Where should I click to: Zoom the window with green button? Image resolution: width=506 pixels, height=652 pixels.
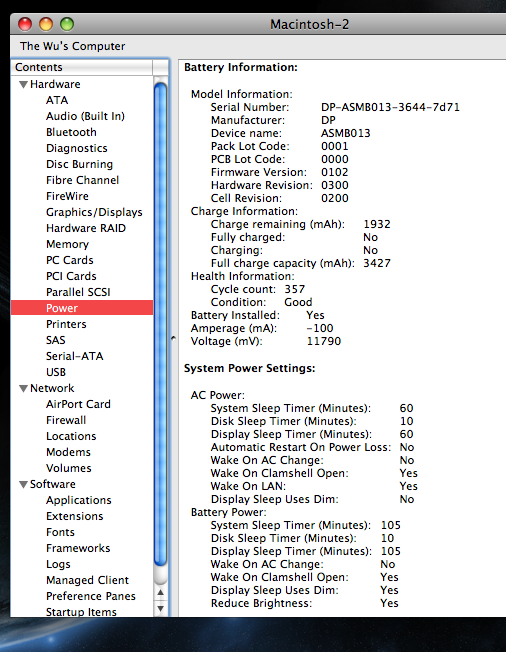pos(67,24)
